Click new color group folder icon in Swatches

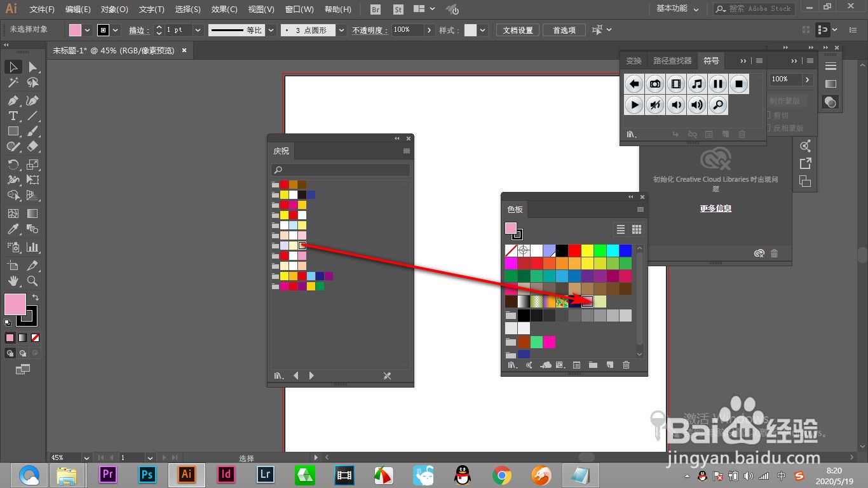coord(593,365)
